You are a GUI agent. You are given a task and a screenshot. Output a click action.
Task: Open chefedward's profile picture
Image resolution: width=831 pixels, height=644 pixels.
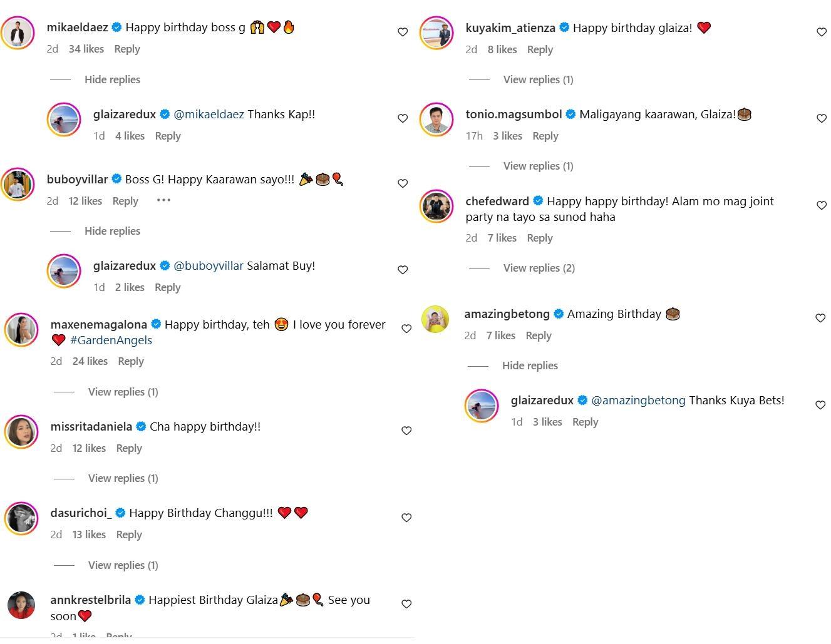point(436,206)
